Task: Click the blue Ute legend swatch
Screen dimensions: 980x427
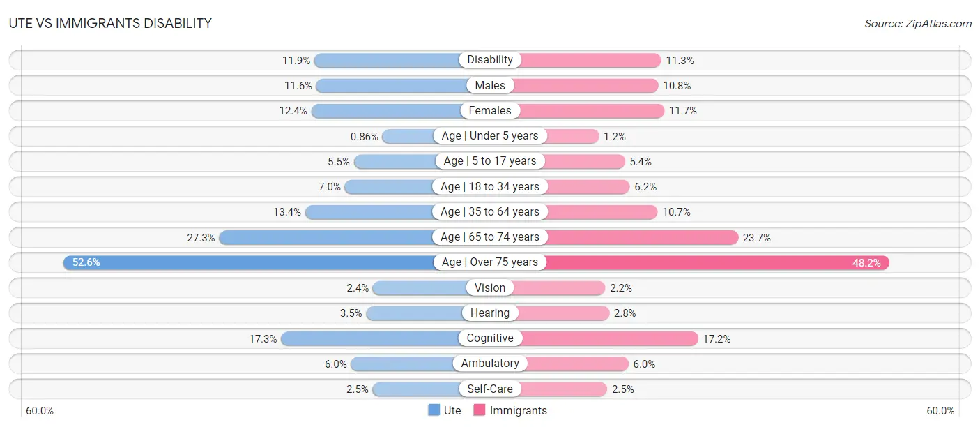Action: tap(434, 410)
